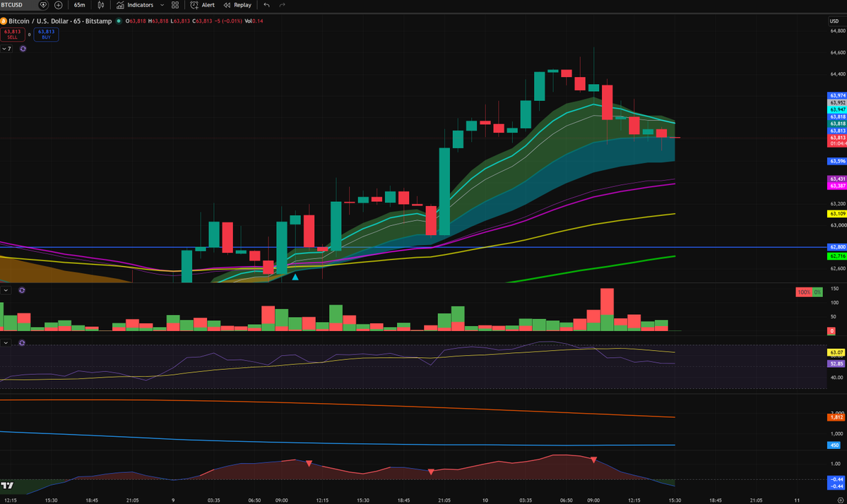Open the indicator templates grid icon
Viewport: 847px width, 504px height.
pyautogui.click(x=175, y=5)
